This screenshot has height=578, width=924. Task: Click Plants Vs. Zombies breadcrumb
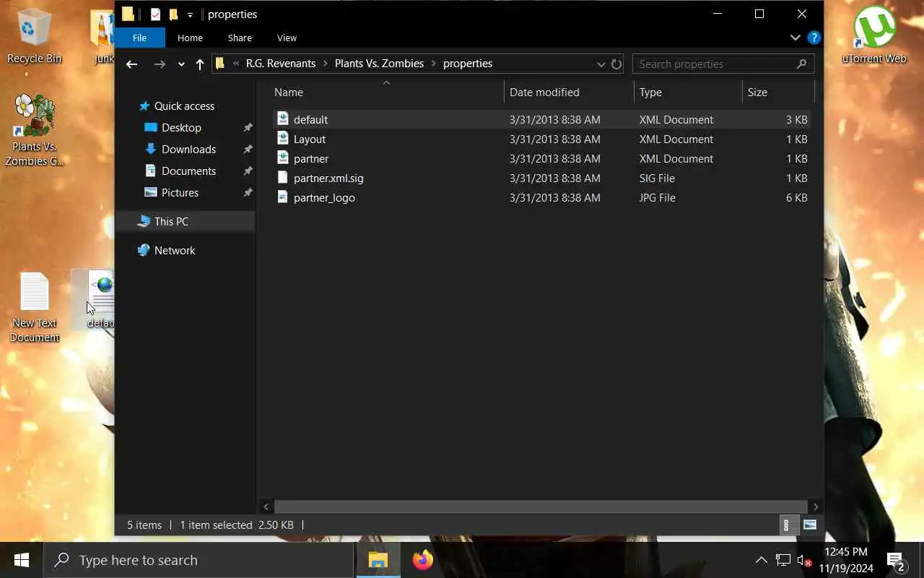coord(379,64)
